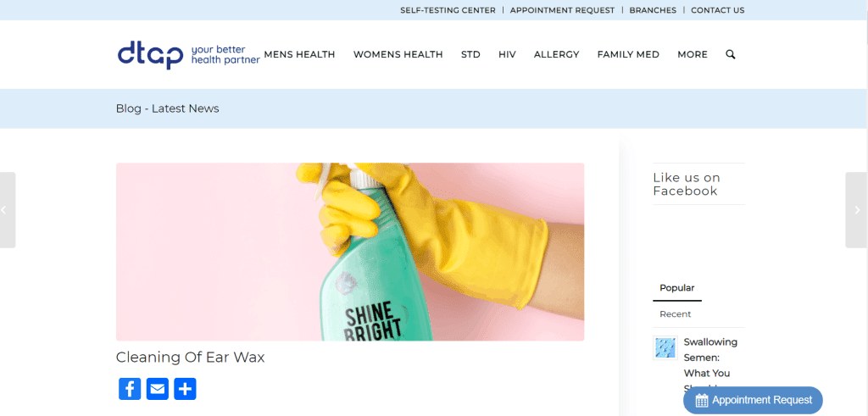Switch to the Popular tab
The height and width of the screenshot is (416, 868).
coord(677,288)
